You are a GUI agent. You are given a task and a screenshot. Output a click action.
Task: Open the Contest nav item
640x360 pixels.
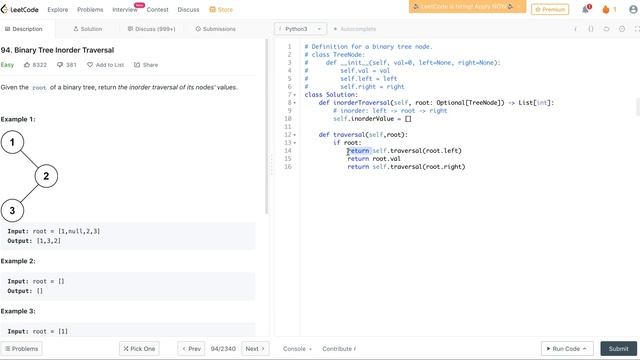(x=157, y=9)
